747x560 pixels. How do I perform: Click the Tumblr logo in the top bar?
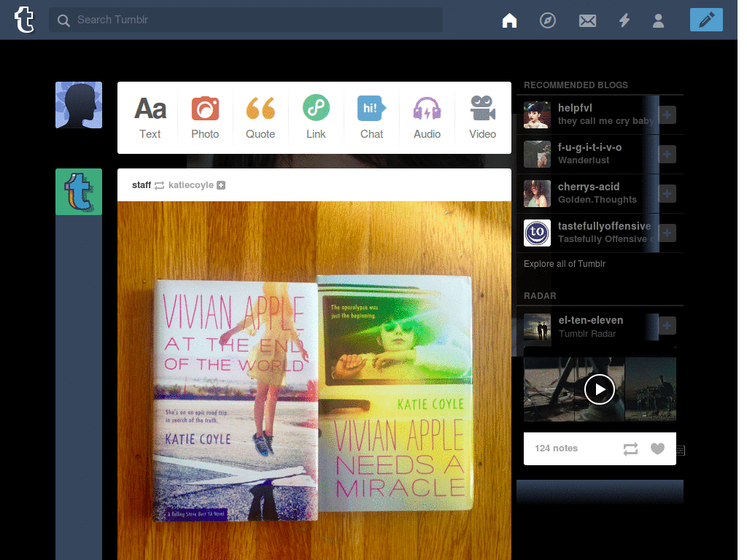[x=24, y=20]
